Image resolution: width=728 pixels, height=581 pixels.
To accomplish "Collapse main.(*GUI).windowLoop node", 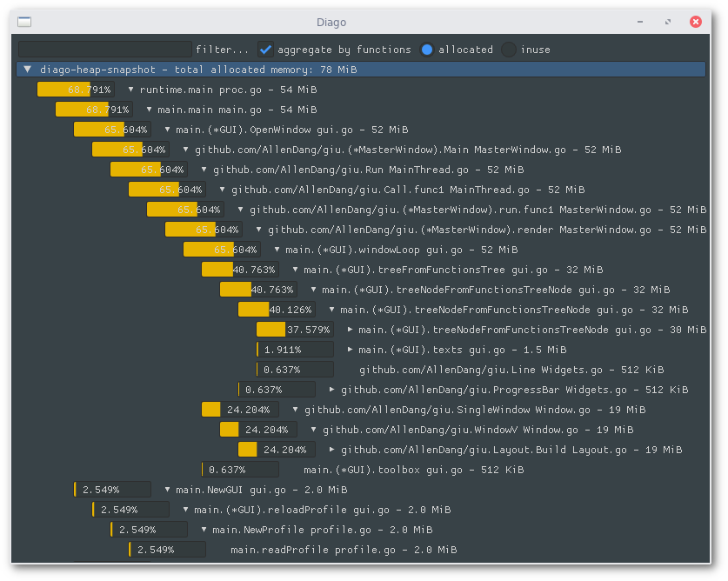I will pos(277,249).
